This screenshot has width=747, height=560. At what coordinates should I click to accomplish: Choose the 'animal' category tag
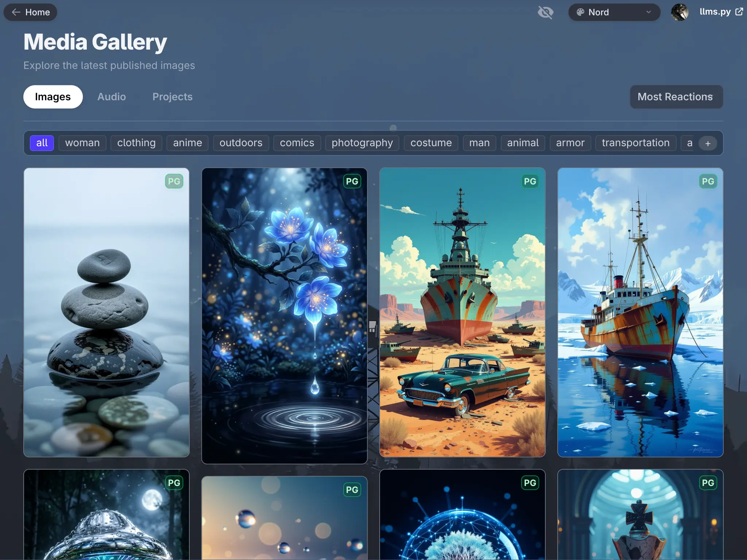pyautogui.click(x=523, y=143)
